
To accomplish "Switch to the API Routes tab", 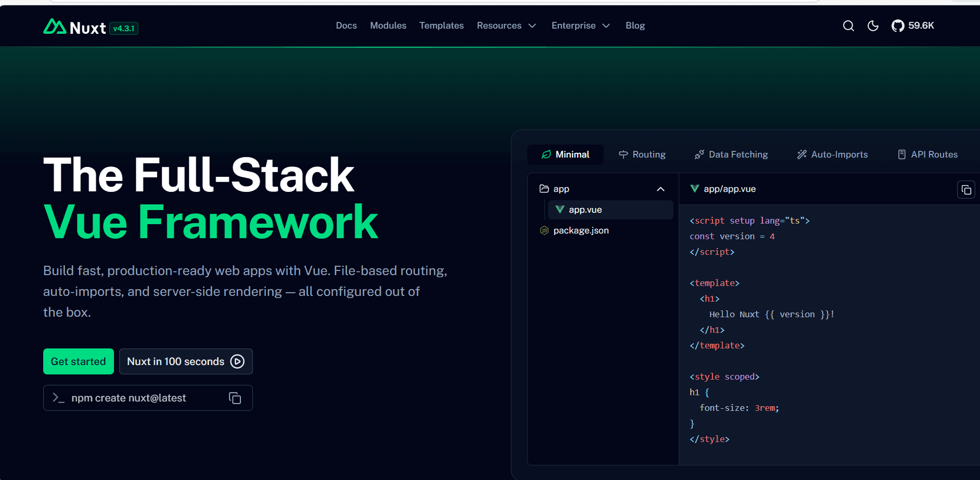I will (x=927, y=154).
